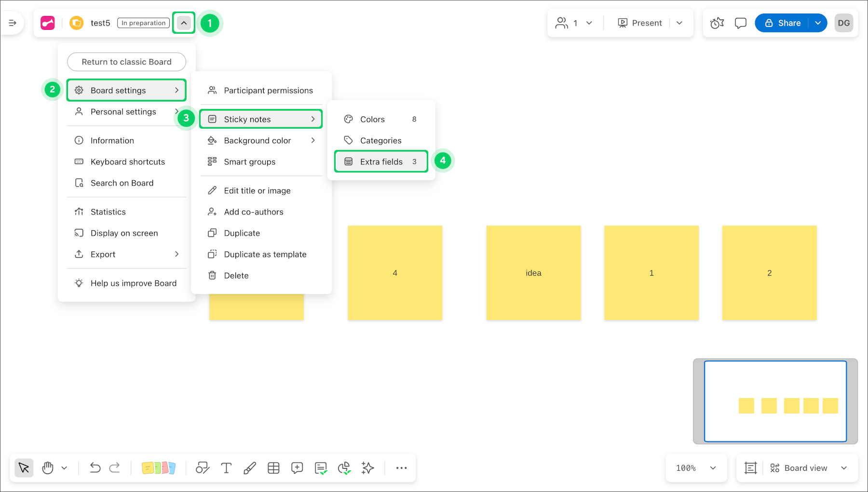Expand the Share button dropdown arrow
The height and width of the screenshot is (492, 868).
818,23
